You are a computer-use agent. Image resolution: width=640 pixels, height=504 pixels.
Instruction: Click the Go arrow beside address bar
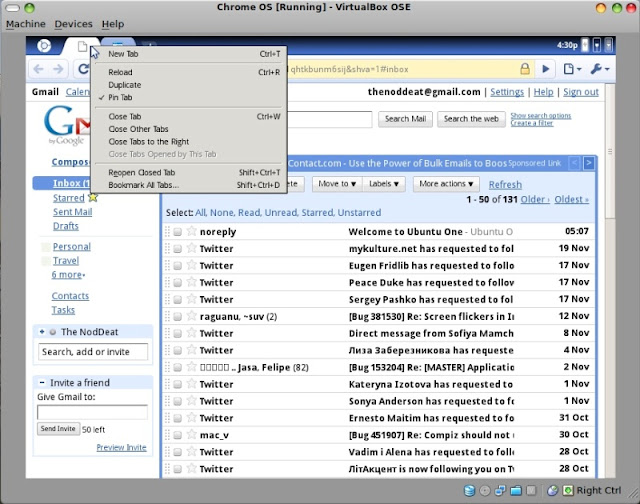coord(546,69)
